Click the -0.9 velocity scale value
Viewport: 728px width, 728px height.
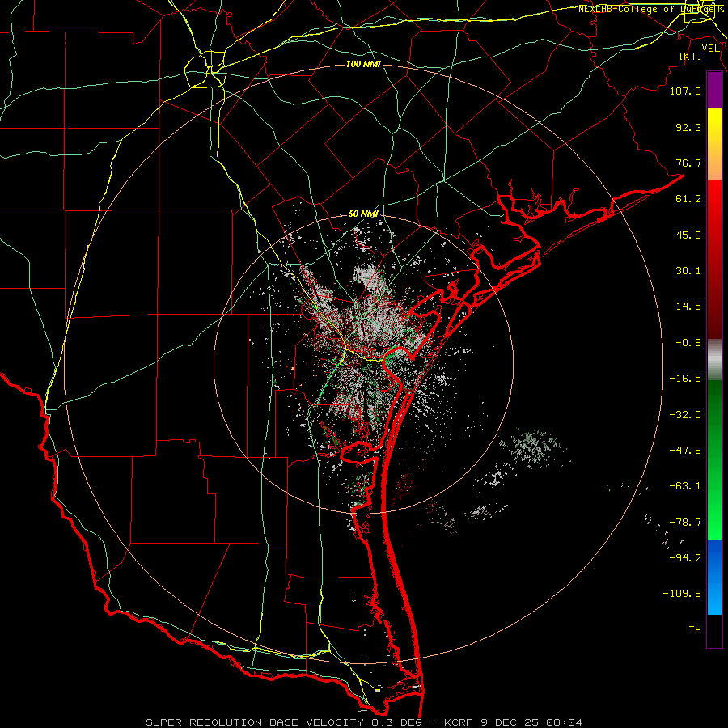688,343
